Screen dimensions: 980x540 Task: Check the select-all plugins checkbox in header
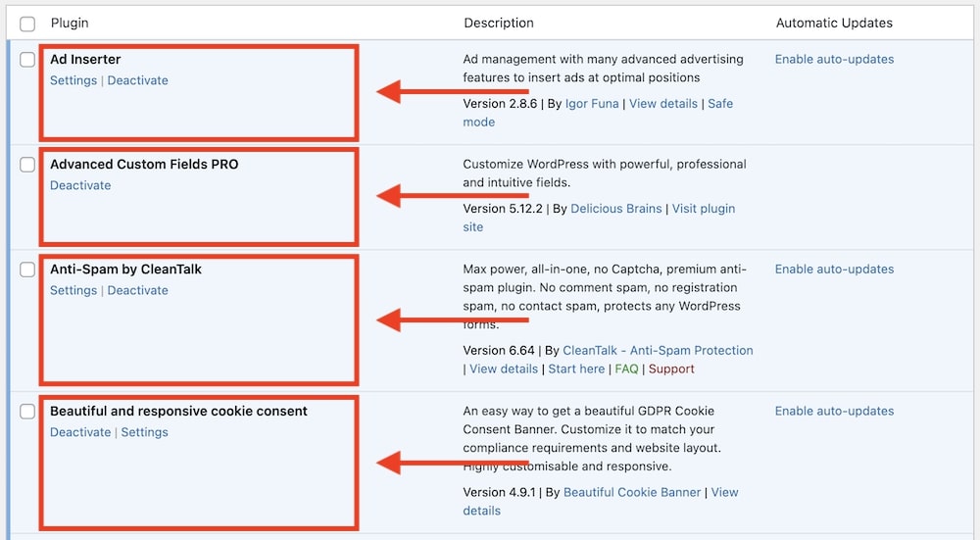tap(27, 24)
